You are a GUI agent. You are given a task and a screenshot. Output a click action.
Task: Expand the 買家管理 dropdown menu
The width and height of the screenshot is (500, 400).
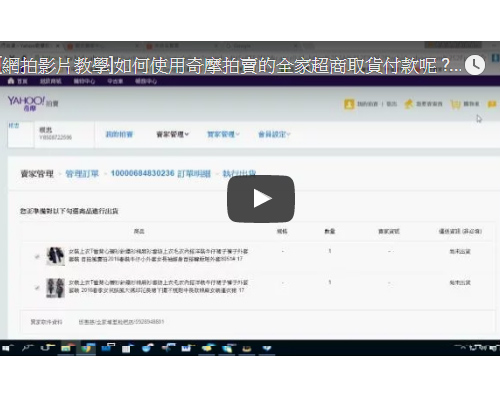click(223, 134)
